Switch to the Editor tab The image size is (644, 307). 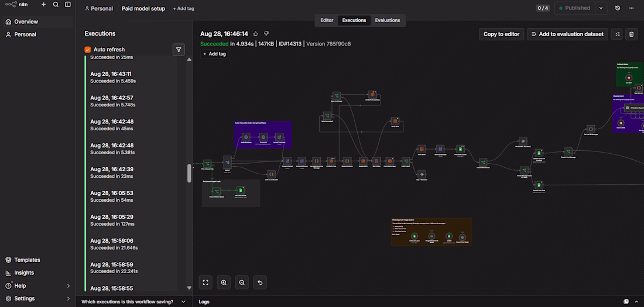coord(327,20)
